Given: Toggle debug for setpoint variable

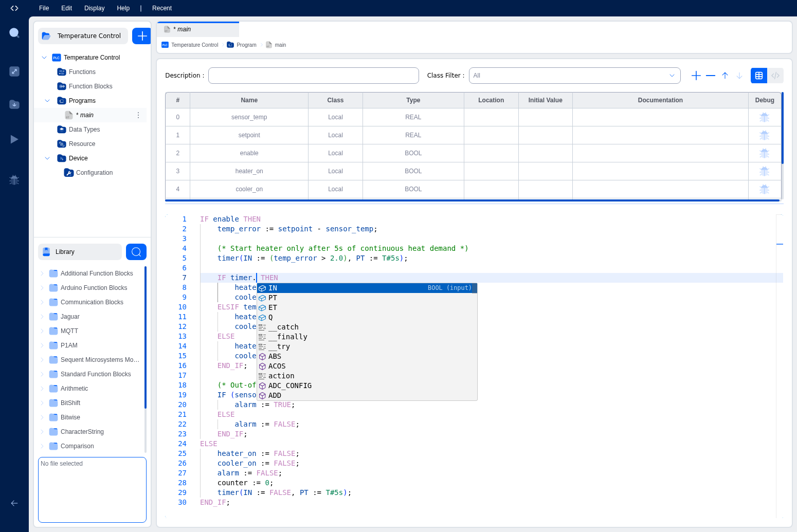Looking at the screenshot, I should [765, 135].
